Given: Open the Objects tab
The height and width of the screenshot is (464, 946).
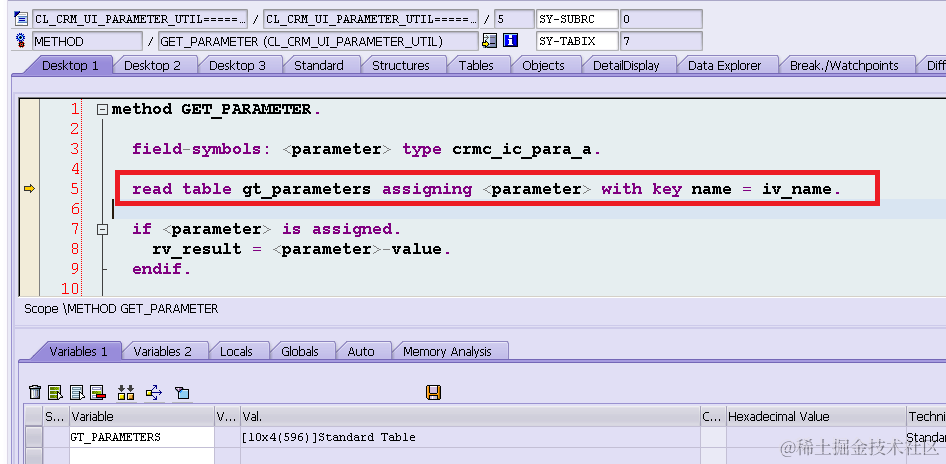Looking at the screenshot, I should (543, 65).
